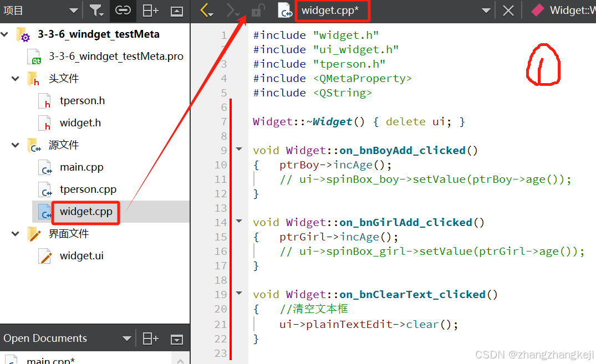
Task: Click the project folder gear icon
Action: coord(23,34)
